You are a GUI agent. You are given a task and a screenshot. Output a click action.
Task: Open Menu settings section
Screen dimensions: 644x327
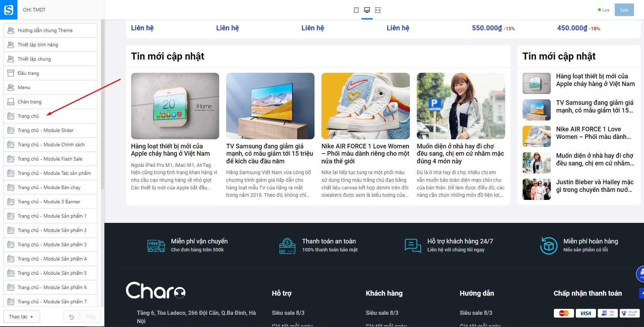pos(50,87)
